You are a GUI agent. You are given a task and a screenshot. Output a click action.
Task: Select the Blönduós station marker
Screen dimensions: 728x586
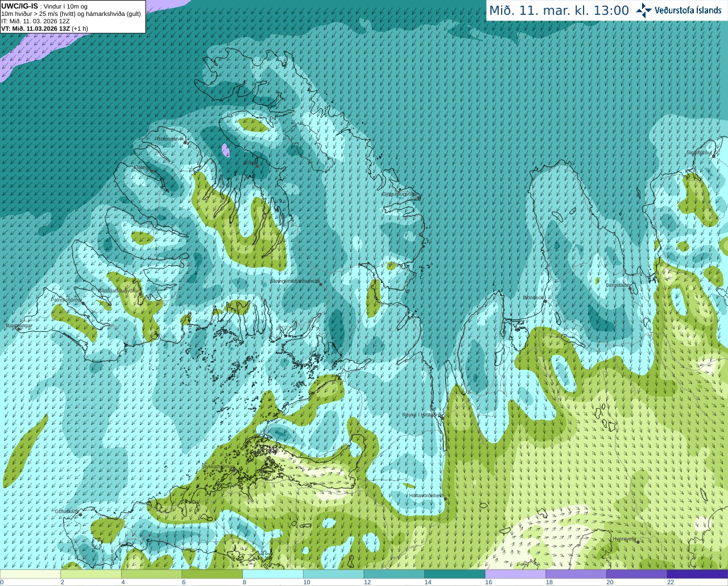[x=545, y=301]
